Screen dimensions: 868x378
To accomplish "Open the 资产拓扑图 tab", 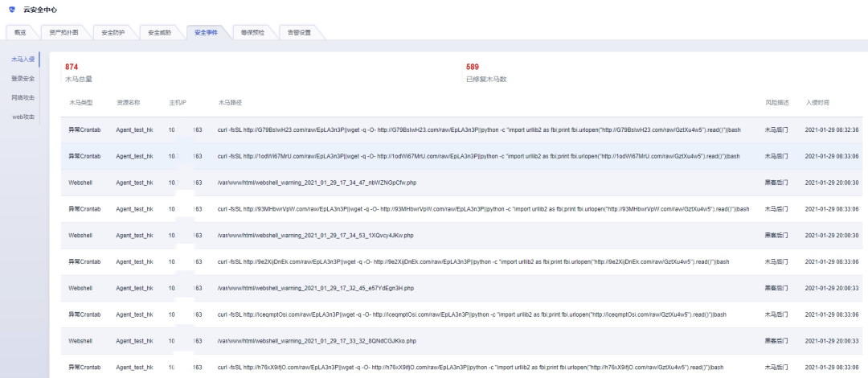I will [x=64, y=33].
